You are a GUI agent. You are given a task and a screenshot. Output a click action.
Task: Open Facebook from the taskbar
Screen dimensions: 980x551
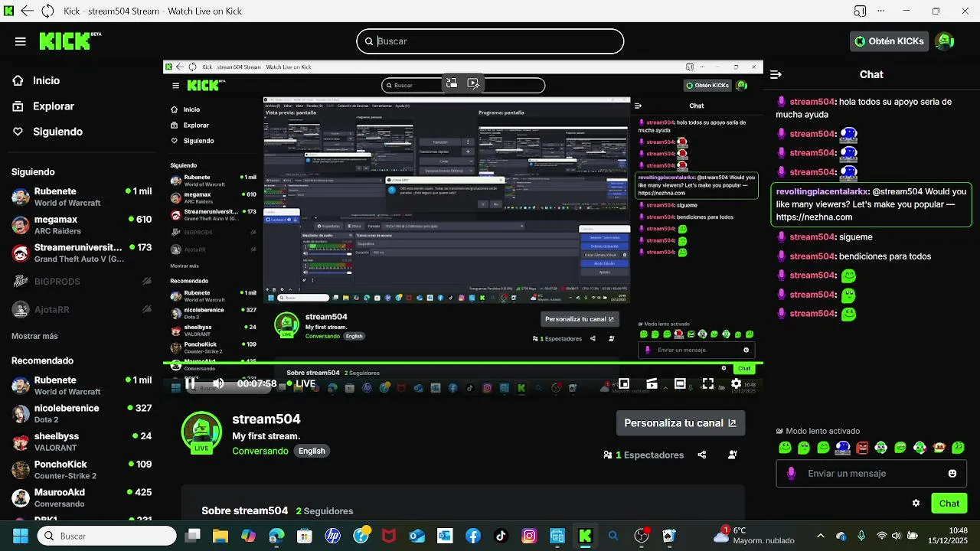(x=472, y=536)
